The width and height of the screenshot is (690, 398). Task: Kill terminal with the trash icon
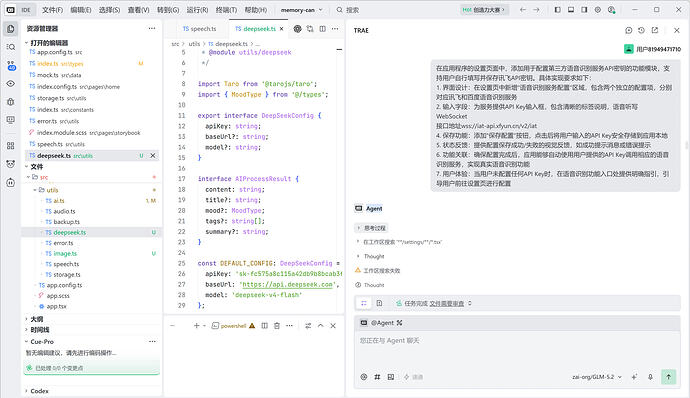(x=277, y=326)
